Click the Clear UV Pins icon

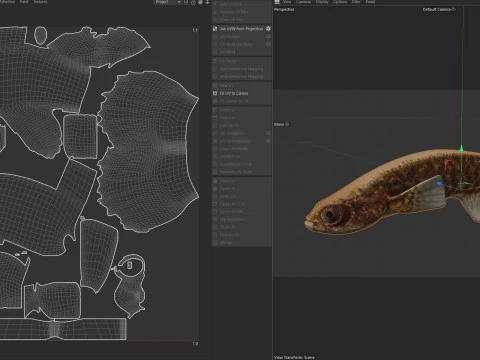coord(215,19)
